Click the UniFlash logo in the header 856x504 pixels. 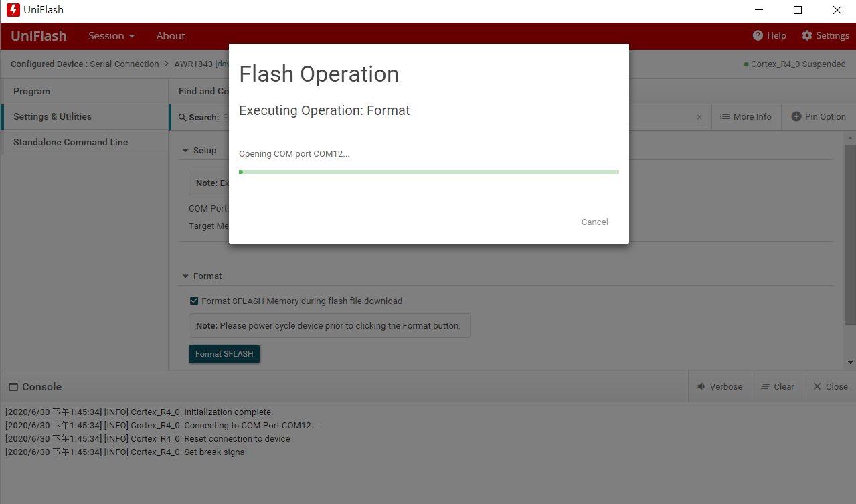click(x=39, y=36)
